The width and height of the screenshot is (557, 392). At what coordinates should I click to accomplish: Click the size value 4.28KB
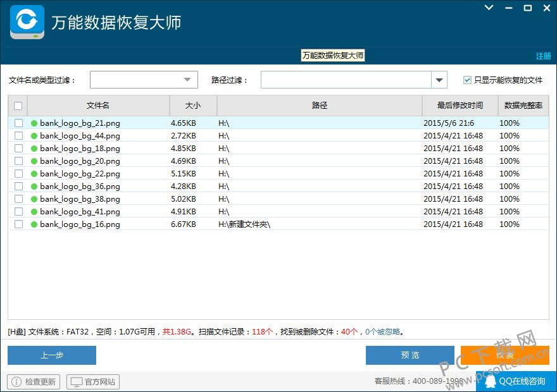184,187
